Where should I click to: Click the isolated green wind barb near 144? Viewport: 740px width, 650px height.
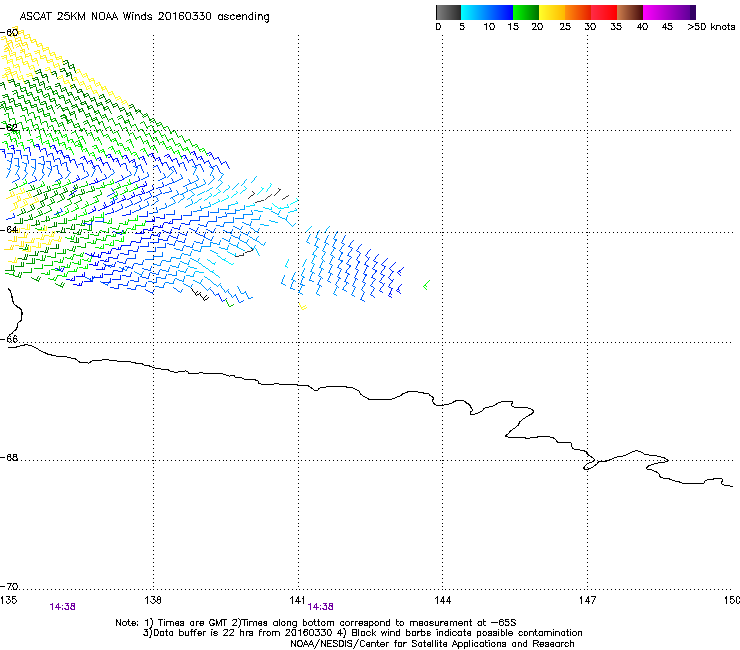(426, 285)
